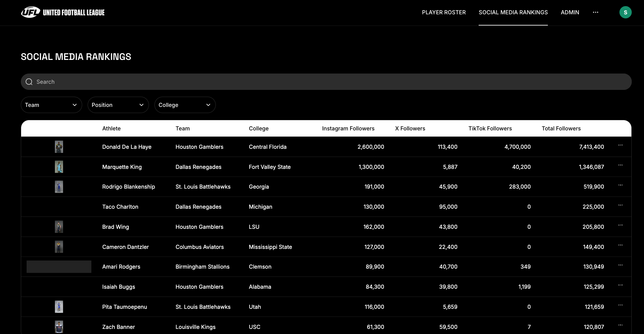Image resolution: width=644 pixels, height=334 pixels.
Task: Click Instagram followers value 2,600,000
Action: (x=371, y=147)
